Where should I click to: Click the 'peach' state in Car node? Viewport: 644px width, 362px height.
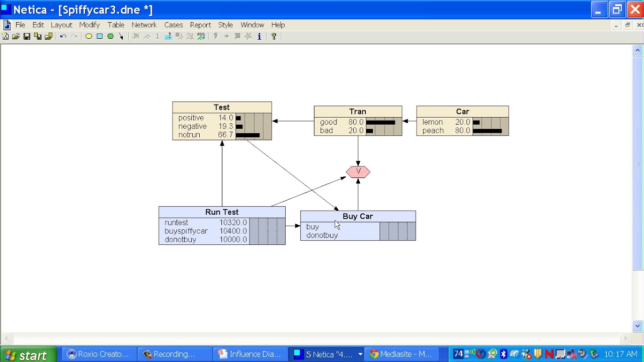(433, 131)
